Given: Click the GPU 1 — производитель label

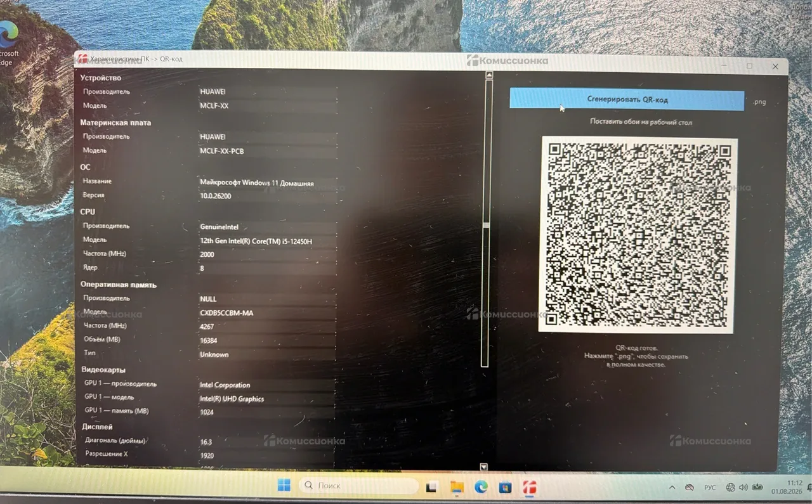Looking at the screenshot, I should 121,384.
